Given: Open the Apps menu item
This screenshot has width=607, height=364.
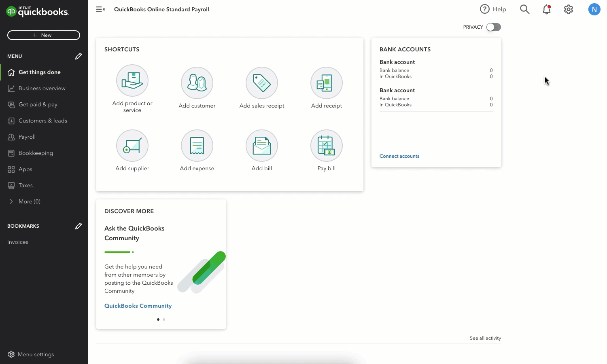Looking at the screenshot, I should (x=44, y=169).
